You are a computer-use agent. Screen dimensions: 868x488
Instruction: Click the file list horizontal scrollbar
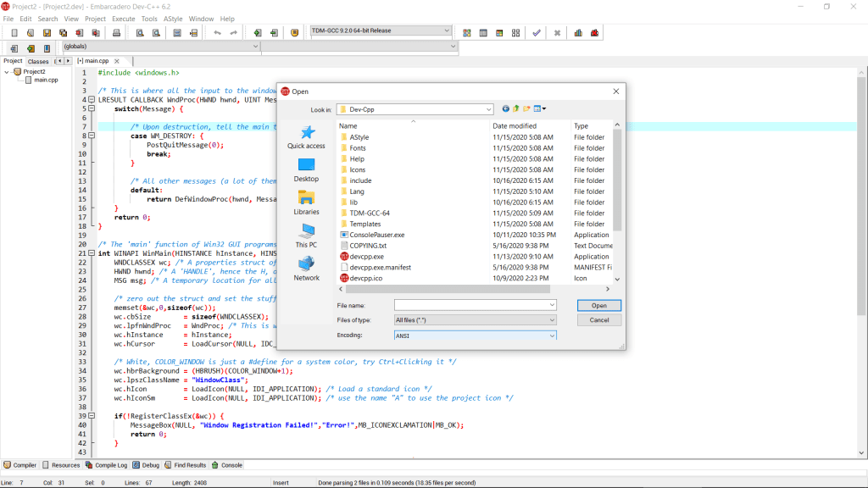[448, 290]
